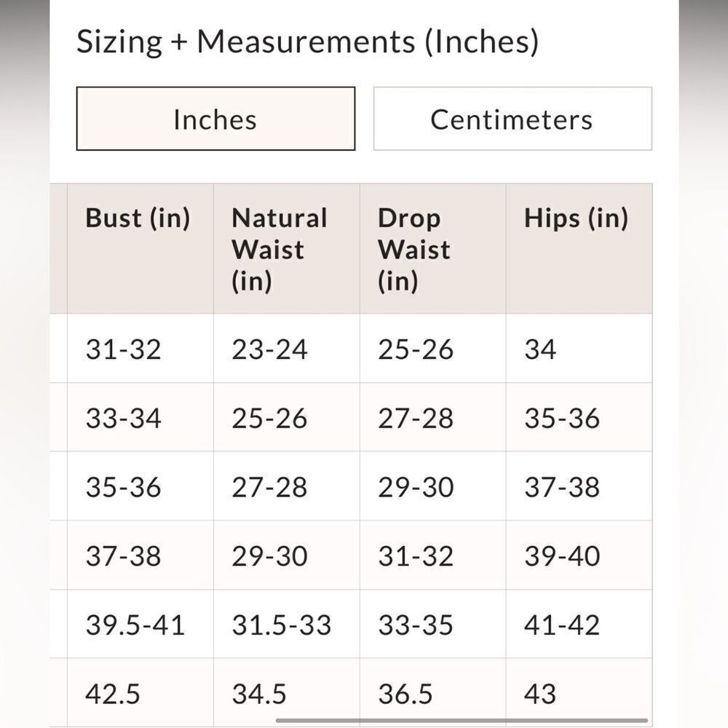Click the Drop Waist (in) column header
The height and width of the screenshot is (728, 728).
(414, 249)
